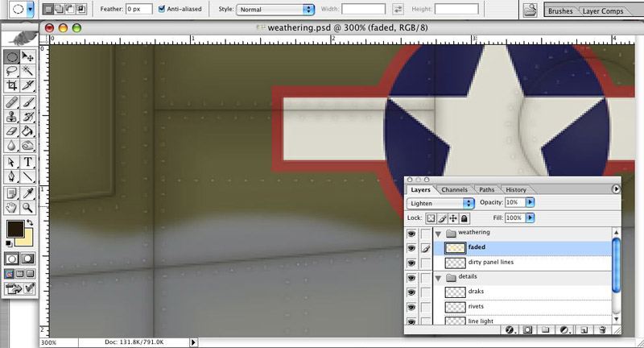Click the foreground color swatch
The width and height of the screenshot is (644, 348).
point(15,229)
